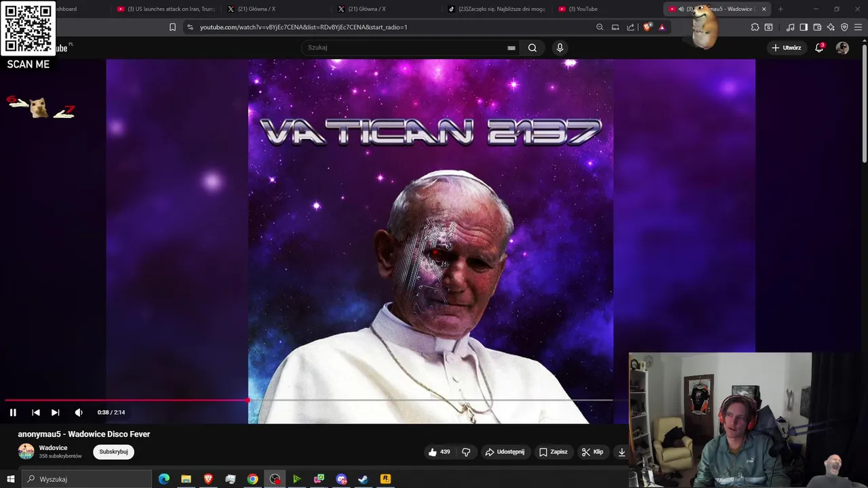Pause the video with the pause button

tap(13, 412)
